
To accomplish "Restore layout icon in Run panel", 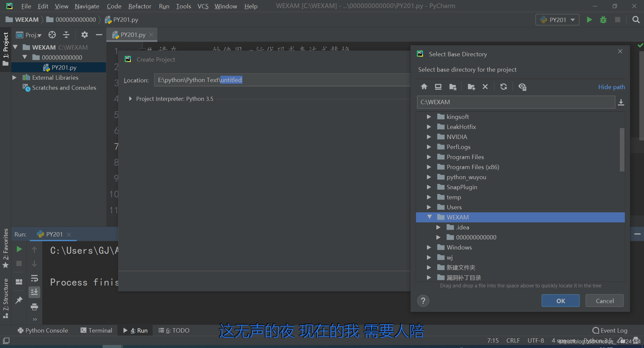I will [x=19, y=282].
